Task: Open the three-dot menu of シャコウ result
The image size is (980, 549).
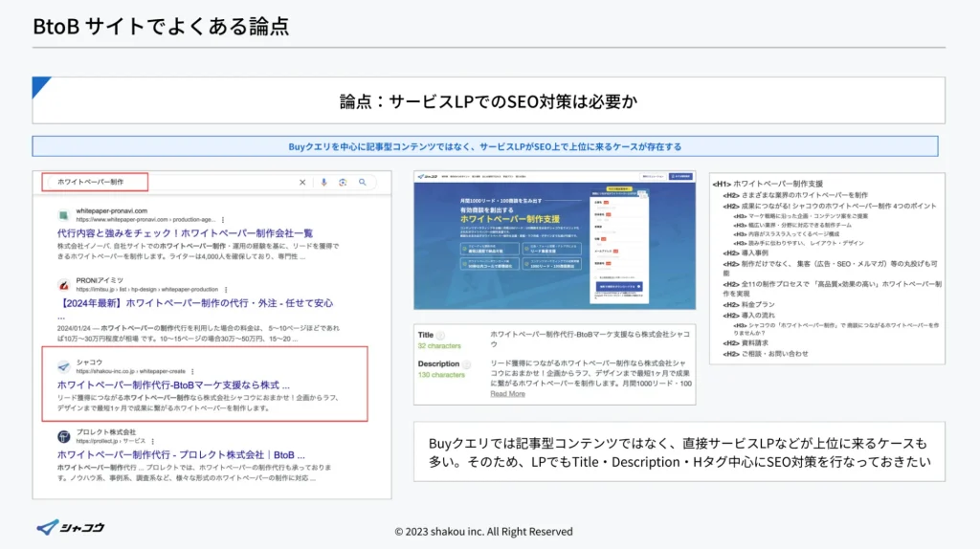Action: (x=191, y=371)
